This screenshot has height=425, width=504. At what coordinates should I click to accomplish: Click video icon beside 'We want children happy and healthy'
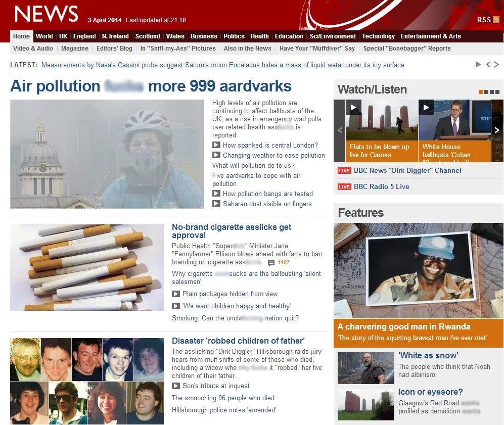176,306
